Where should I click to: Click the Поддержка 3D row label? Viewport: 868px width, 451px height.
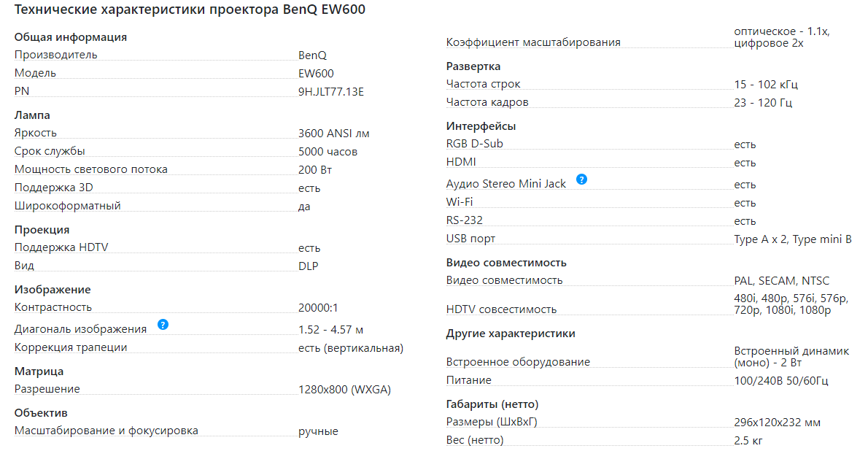[54, 188]
